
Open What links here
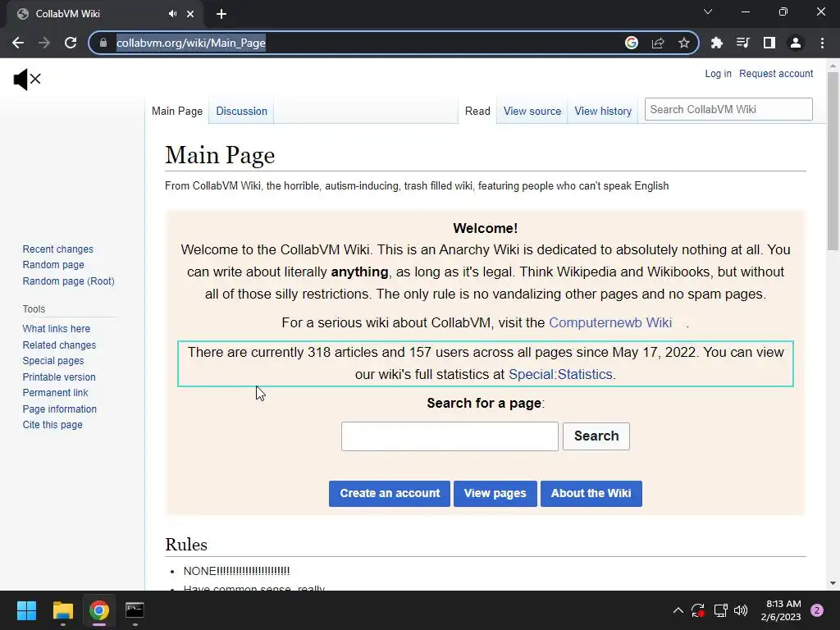57,328
